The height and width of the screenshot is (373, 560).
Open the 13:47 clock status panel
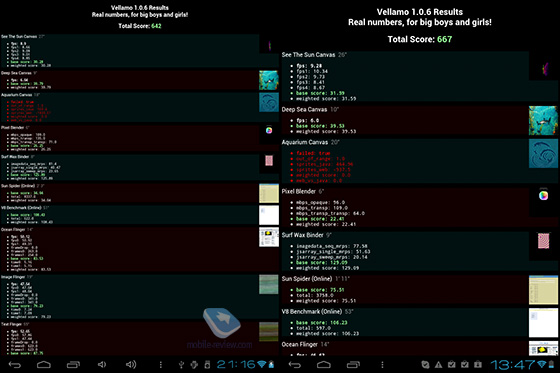tap(512, 364)
